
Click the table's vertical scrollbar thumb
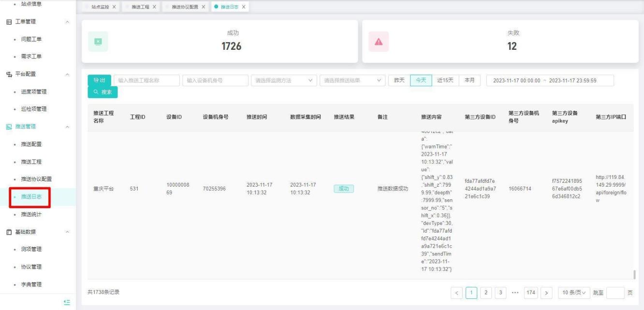[634, 274]
